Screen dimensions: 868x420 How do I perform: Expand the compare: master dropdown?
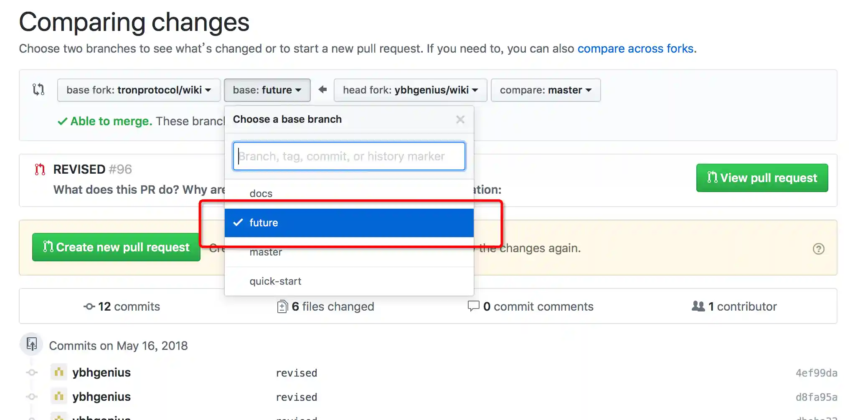tap(546, 90)
